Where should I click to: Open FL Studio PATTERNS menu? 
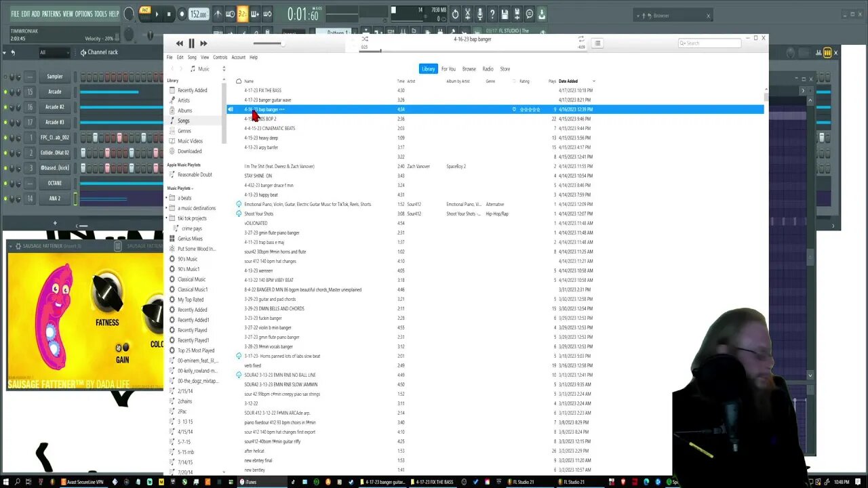pos(52,14)
